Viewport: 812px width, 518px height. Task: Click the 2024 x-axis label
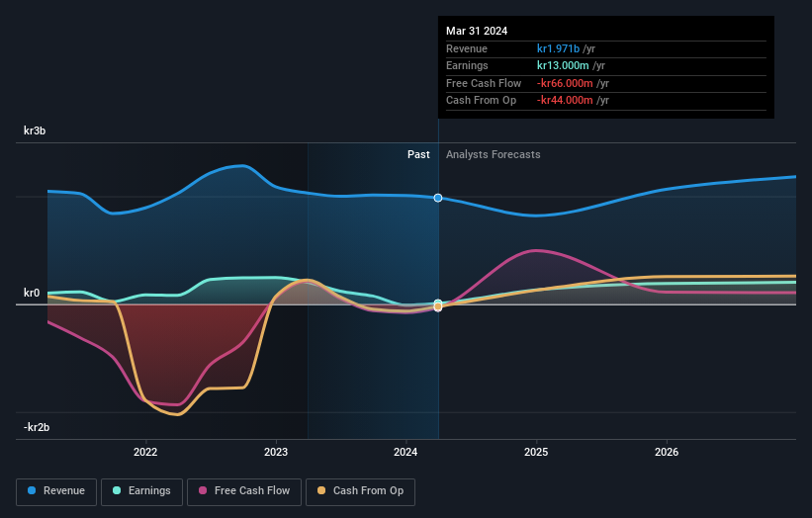[406, 452]
